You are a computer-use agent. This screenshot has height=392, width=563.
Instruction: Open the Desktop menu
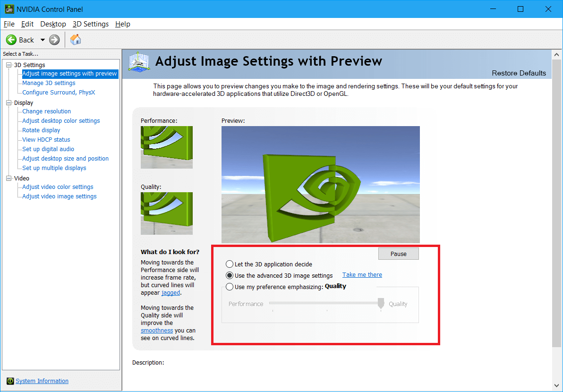[x=53, y=24]
